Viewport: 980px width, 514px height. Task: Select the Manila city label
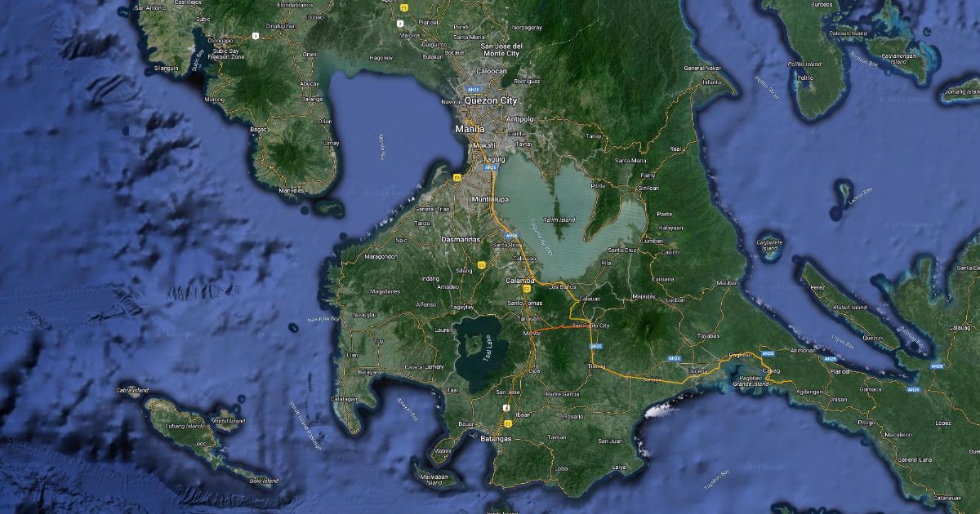tap(470, 129)
